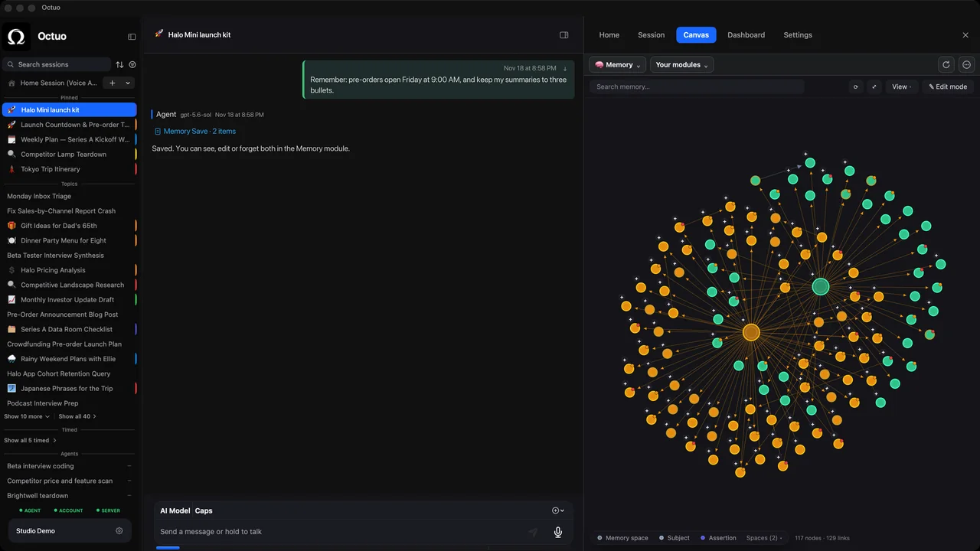Add a new session with plus
This screenshot has height=551, width=980.
pos(113,83)
